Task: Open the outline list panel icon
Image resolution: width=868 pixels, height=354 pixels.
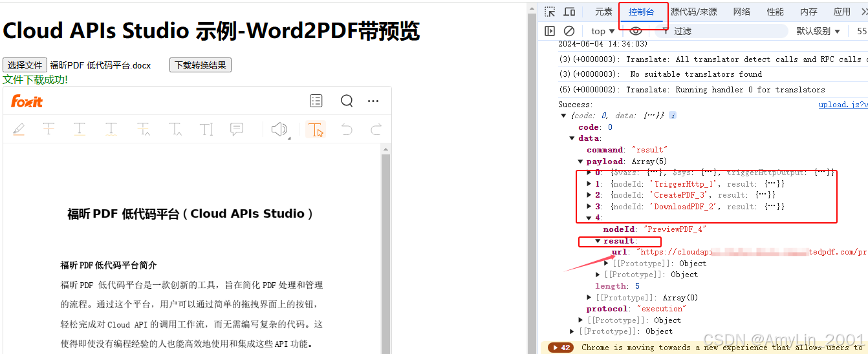Action: point(316,101)
